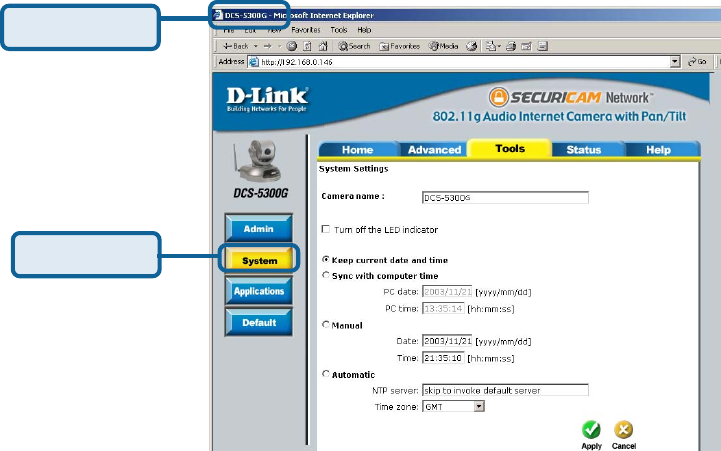Open the Media toolbar button
The width and height of the screenshot is (721, 451).
pyautogui.click(x=443, y=46)
